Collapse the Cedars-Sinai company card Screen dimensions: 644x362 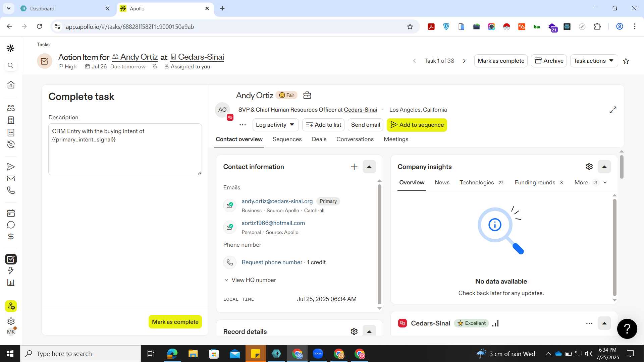point(604,323)
